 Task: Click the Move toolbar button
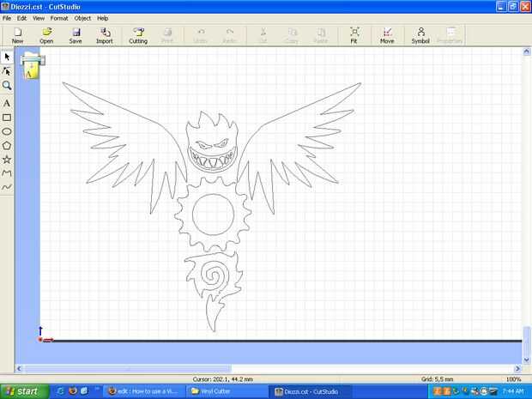(x=387, y=35)
